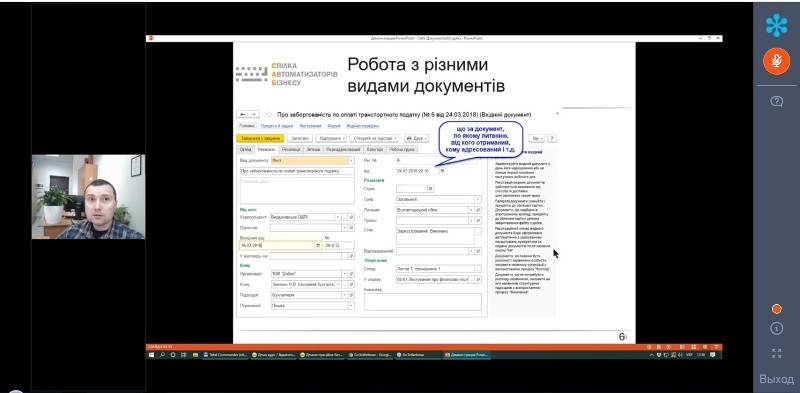Toggle the orange recording indicator dot
The width and height of the screenshot is (800, 393).
776,309
